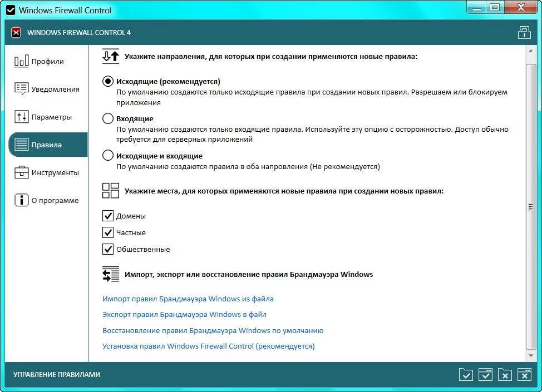Click the single-X window icon in footer
Screen dimensions: 542x392
point(505,374)
